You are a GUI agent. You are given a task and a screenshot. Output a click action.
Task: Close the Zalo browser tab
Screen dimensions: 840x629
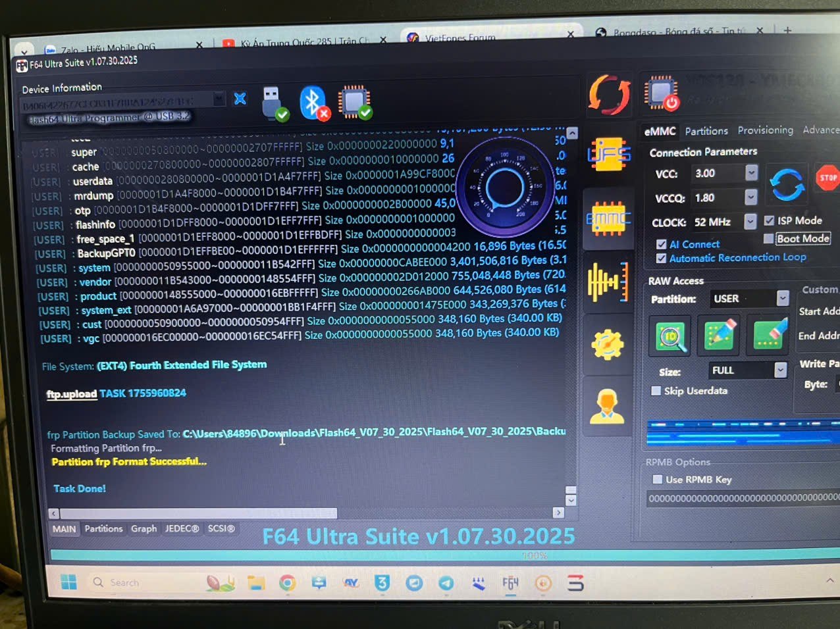199,45
